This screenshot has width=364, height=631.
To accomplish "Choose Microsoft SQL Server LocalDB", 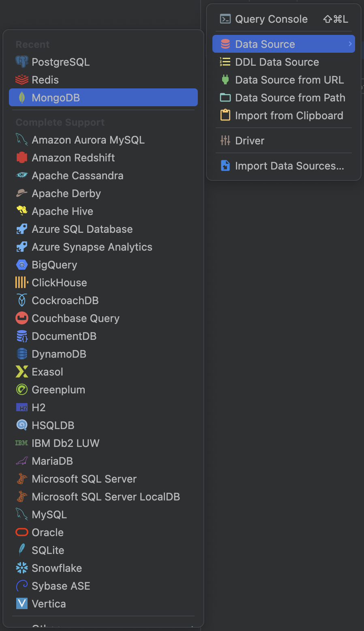I will point(105,497).
